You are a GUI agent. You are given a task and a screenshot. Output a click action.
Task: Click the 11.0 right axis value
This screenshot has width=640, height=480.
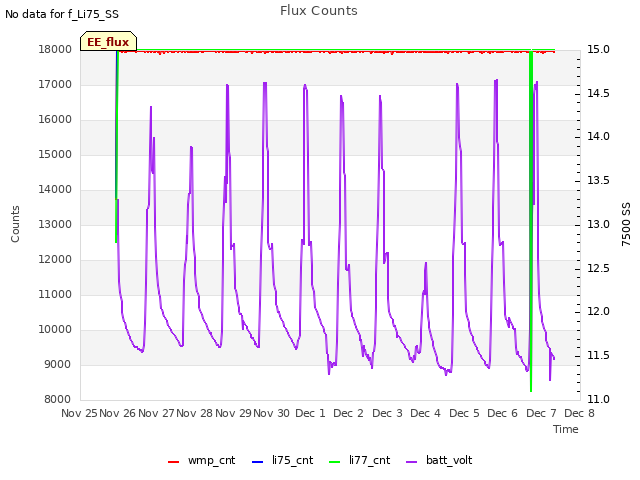[x=598, y=399]
